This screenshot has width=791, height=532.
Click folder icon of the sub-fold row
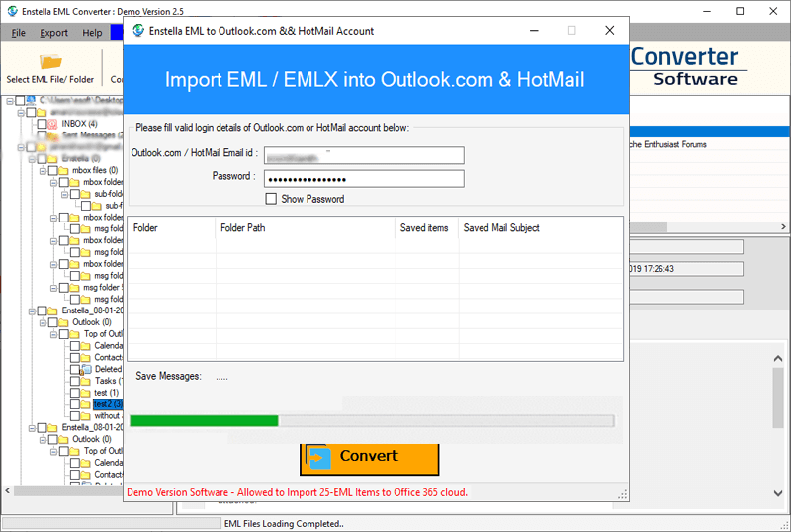[86, 194]
